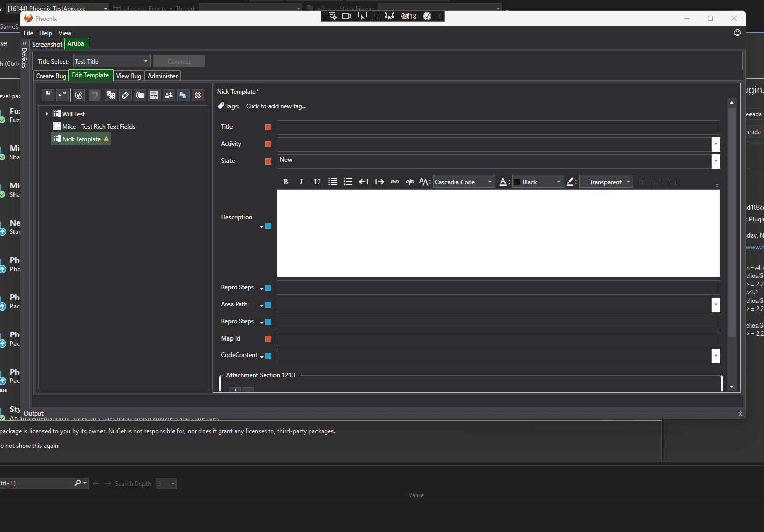This screenshot has height=532, width=764.
Task: Click the pencil edit icon in toolbar
Action: [125, 95]
